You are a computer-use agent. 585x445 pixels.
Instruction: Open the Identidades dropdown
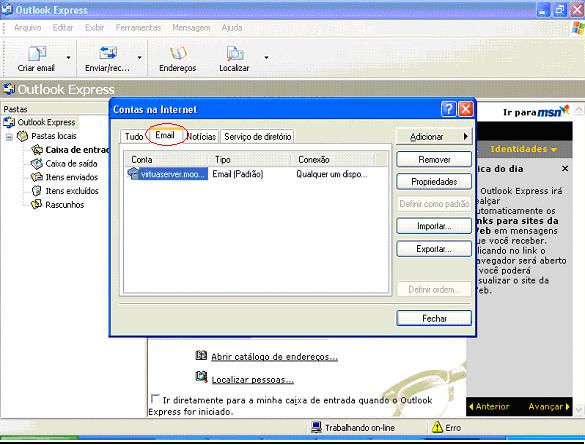click(524, 149)
